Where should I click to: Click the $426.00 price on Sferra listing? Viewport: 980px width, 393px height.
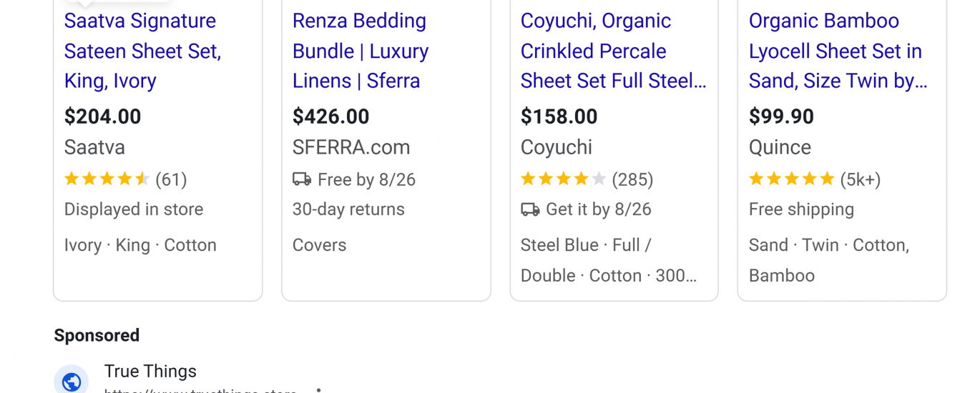tap(330, 116)
